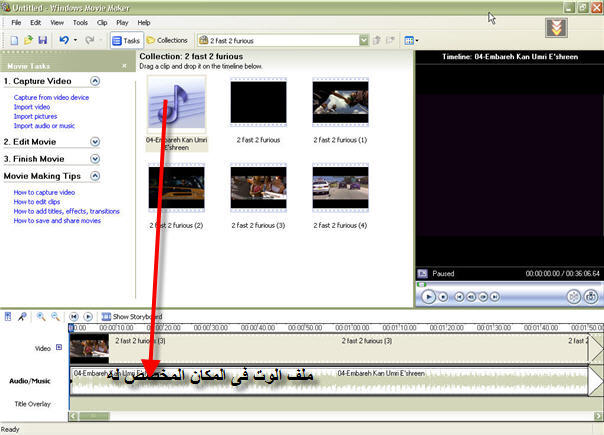Expand the Edit Movie section
Screen dimensions: 604x435
95,141
